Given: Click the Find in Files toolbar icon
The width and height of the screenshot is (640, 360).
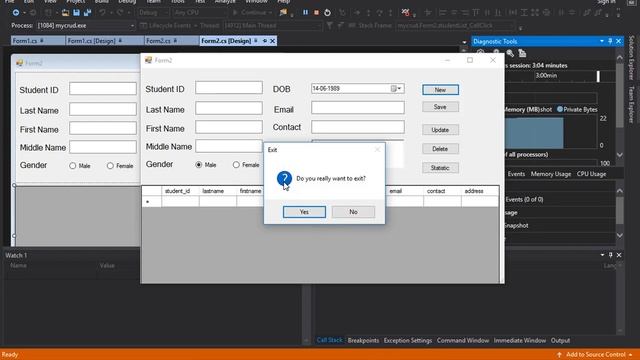Looking at the screenshot, I should click(x=283, y=13).
